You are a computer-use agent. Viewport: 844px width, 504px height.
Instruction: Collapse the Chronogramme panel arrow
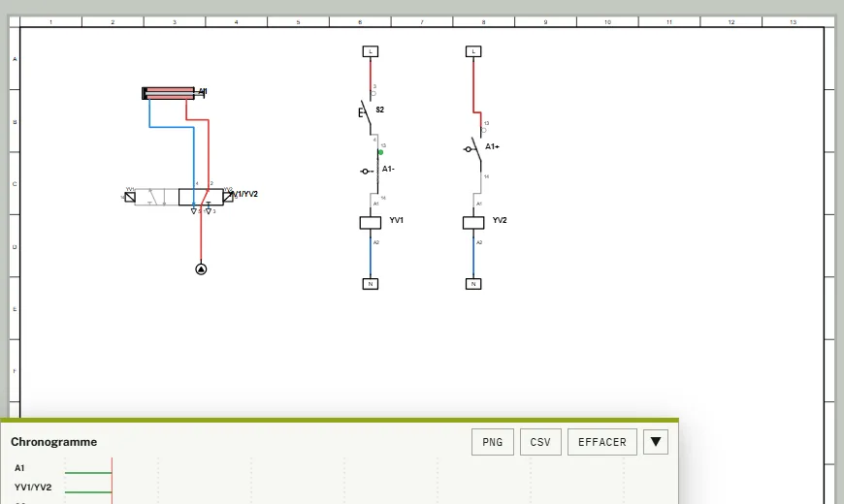(656, 442)
